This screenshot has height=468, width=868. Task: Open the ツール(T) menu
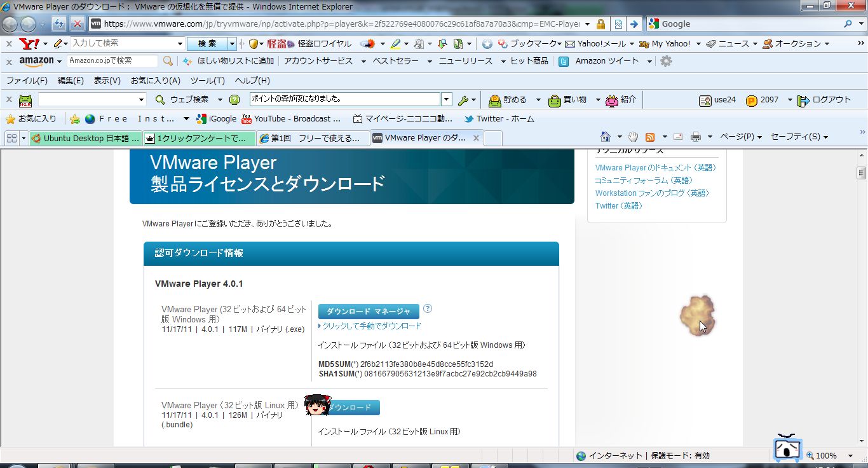pos(208,81)
